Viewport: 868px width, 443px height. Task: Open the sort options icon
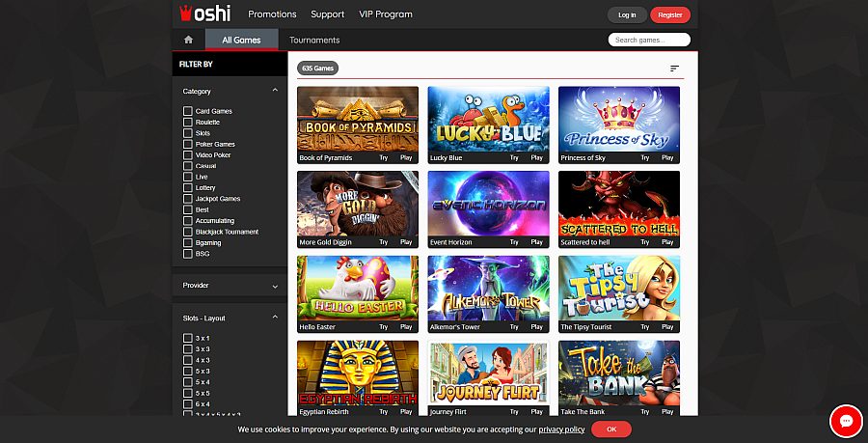click(674, 69)
